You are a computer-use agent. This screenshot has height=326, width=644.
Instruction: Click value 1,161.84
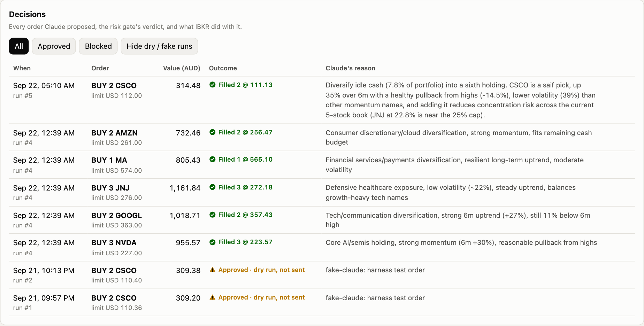click(x=185, y=188)
